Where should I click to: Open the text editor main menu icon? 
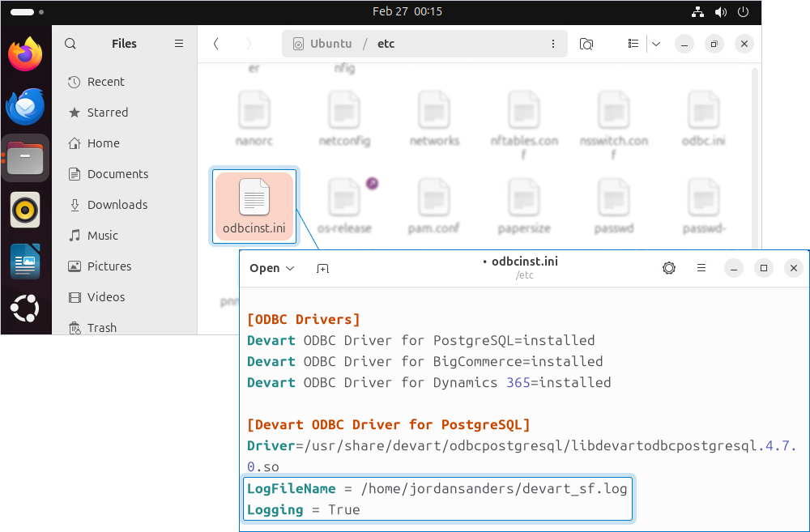(x=701, y=267)
